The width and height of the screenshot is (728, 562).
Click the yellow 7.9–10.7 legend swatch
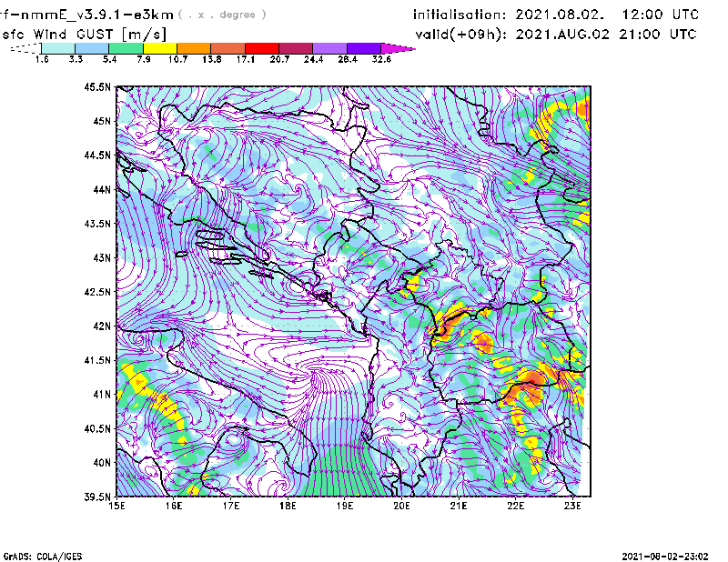[160, 48]
